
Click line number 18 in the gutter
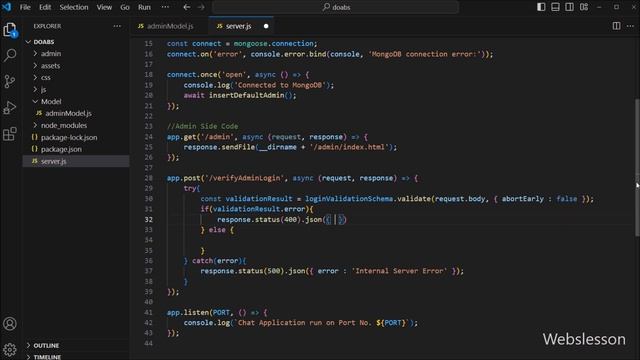click(x=148, y=75)
